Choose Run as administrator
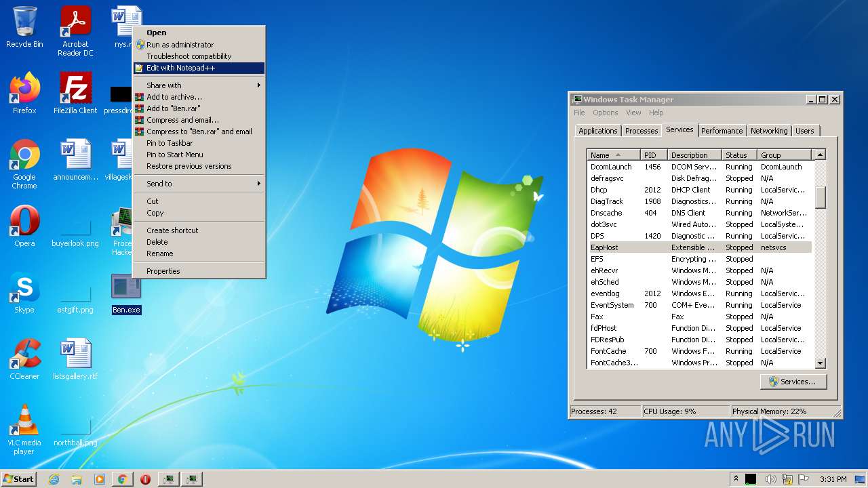Screen dimensions: 868x488 199,45
